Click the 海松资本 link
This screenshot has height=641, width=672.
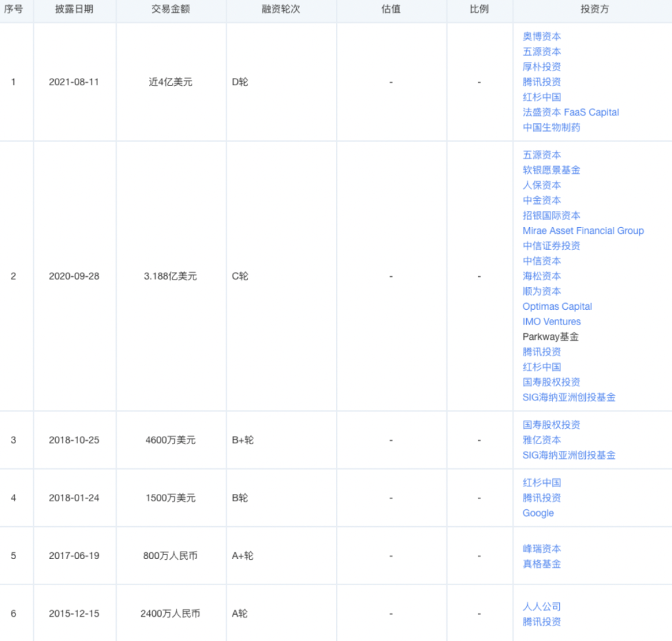pos(542,276)
